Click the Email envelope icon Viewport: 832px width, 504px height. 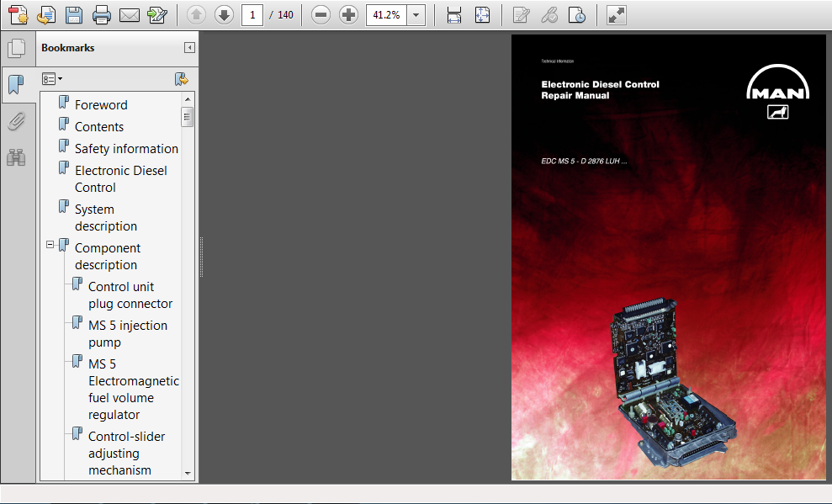[x=130, y=15]
